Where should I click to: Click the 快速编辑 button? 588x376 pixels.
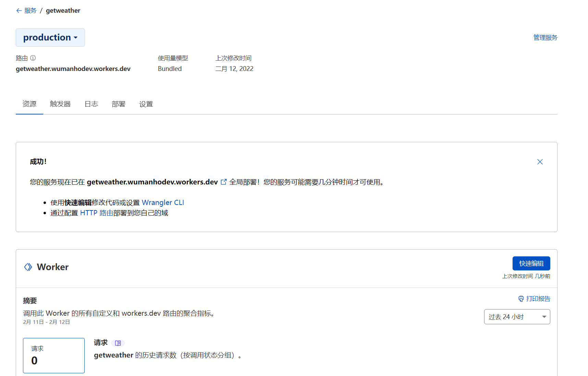[531, 263]
